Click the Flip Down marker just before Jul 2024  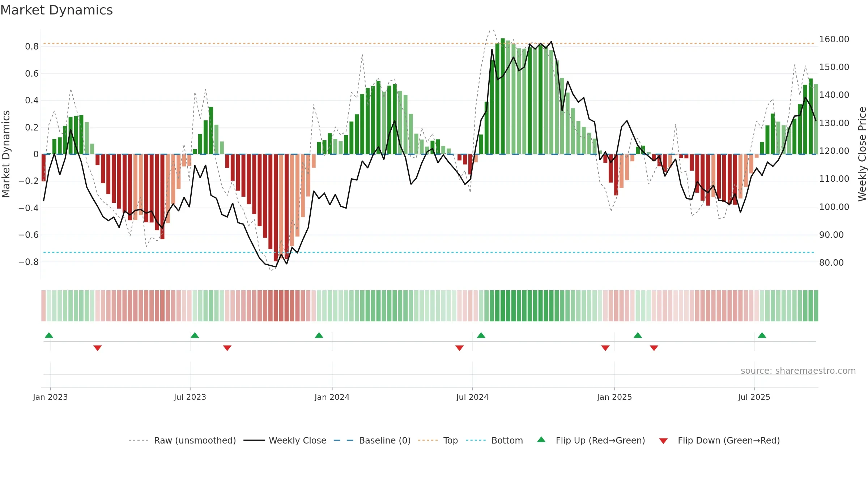coord(459,348)
